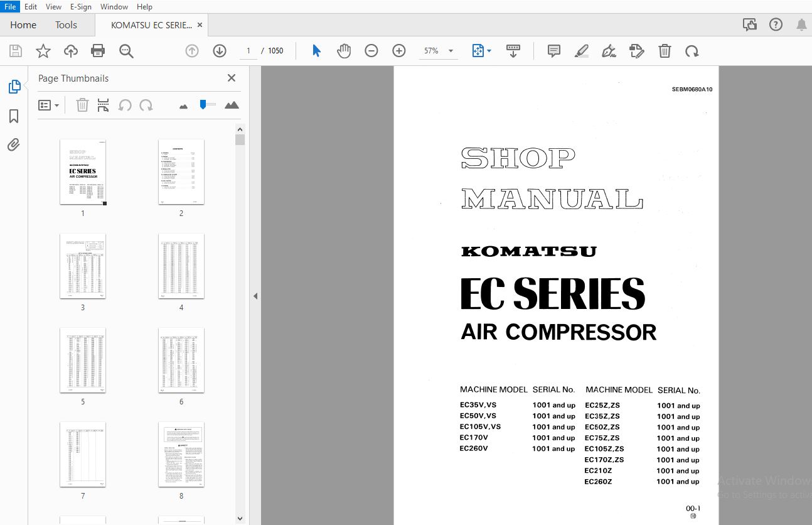Click the Edit PDF stamp icon
This screenshot has width=812, height=525.
(637, 51)
